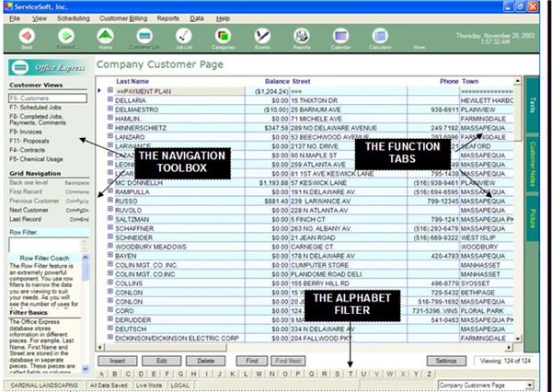Expand the DEUTSCH row
552x392 pixels.
pyautogui.click(x=110, y=329)
